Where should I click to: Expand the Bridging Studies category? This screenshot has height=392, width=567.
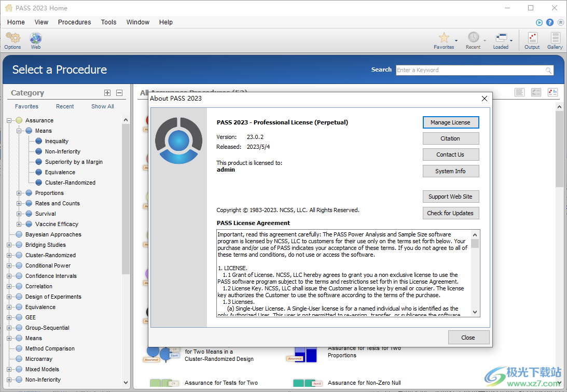point(9,245)
